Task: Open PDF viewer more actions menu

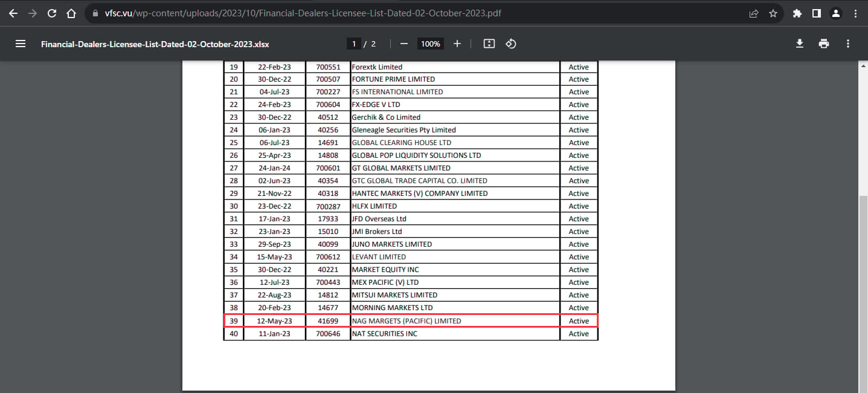Action: pos(848,44)
